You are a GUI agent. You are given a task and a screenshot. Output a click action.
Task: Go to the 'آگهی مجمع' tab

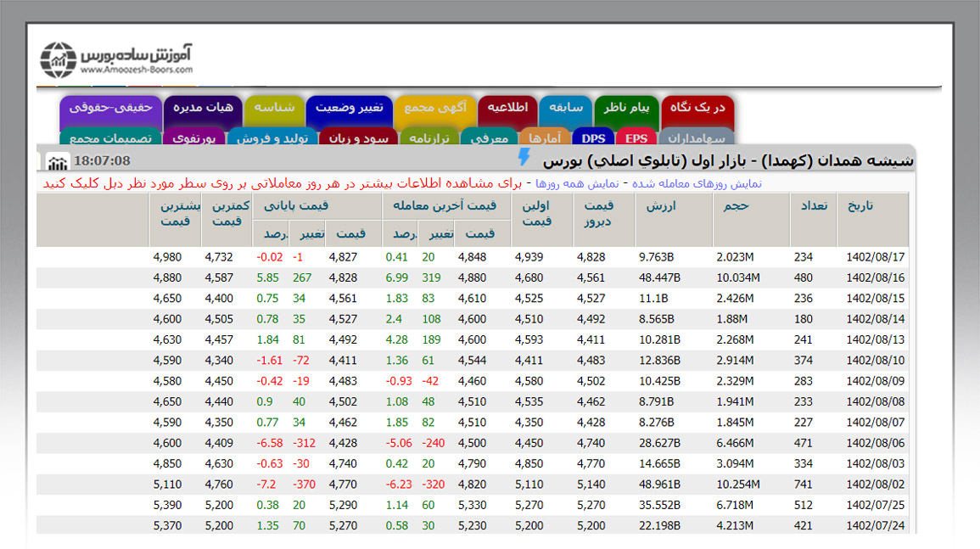pos(434,109)
